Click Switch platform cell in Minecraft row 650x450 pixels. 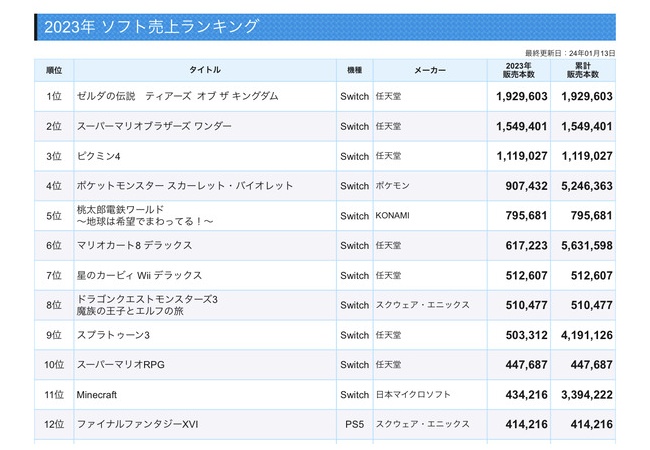[x=354, y=394]
